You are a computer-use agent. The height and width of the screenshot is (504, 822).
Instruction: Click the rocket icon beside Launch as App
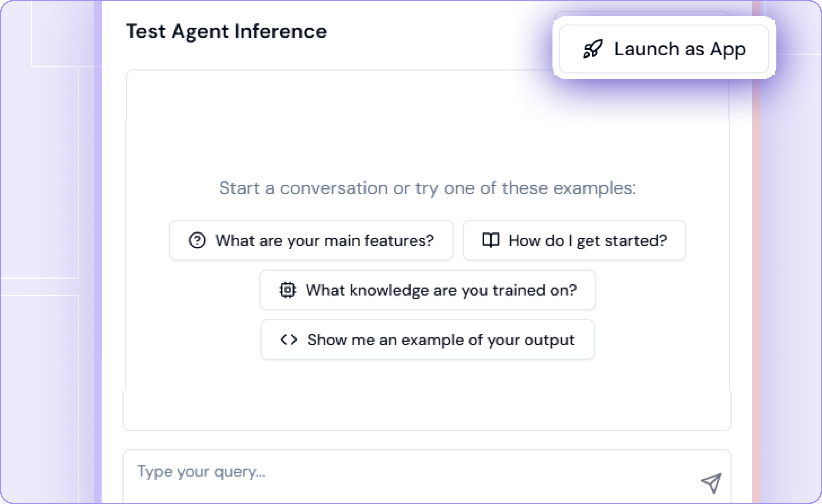pos(592,50)
